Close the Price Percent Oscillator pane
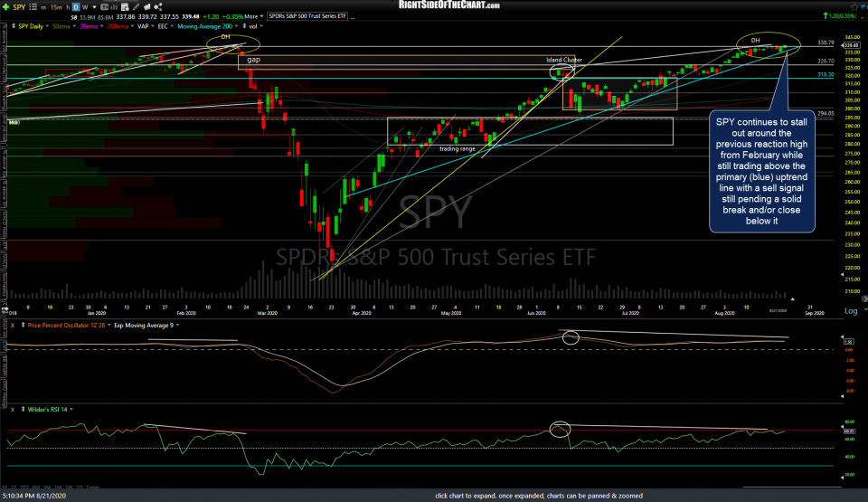The height and width of the screenshot is (502, 868). point(12,326)
